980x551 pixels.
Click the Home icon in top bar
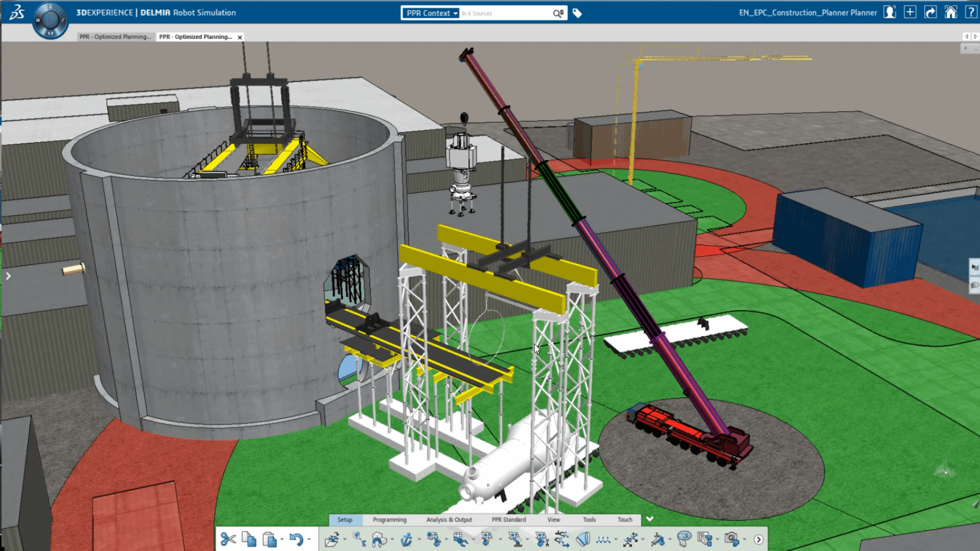[x=950, y=13]
